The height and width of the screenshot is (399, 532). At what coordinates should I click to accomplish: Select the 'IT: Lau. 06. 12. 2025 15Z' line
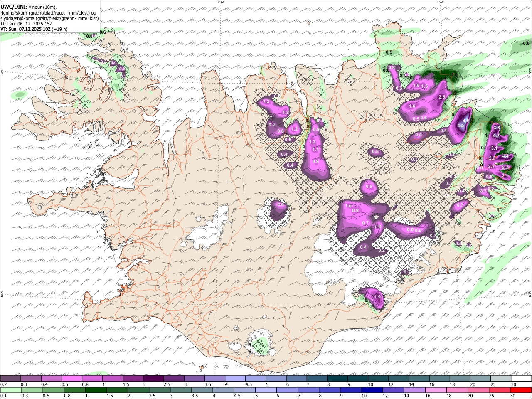point(26,24)
